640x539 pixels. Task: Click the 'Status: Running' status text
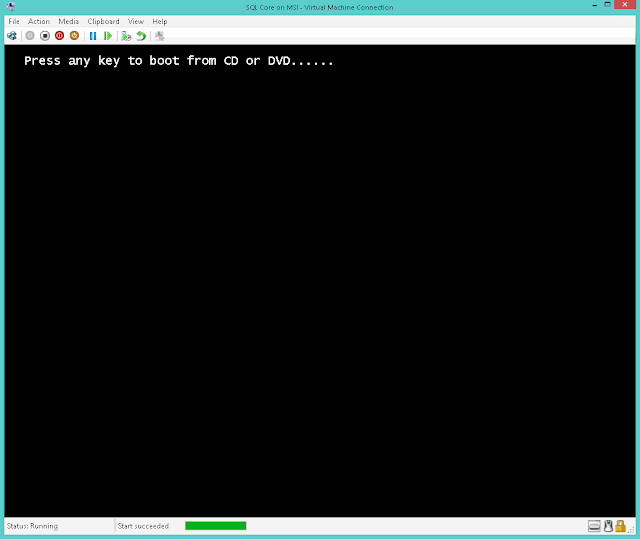tap(32, 526)
